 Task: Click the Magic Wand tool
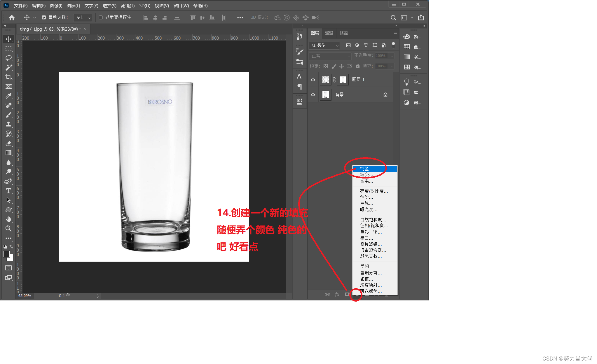[8, 67]
